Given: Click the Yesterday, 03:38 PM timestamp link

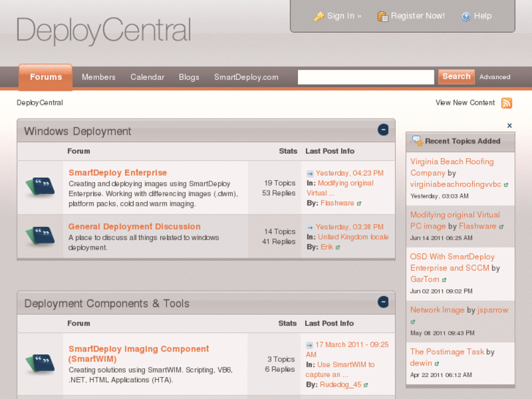Looking at the screenshot, I should 350,227.
